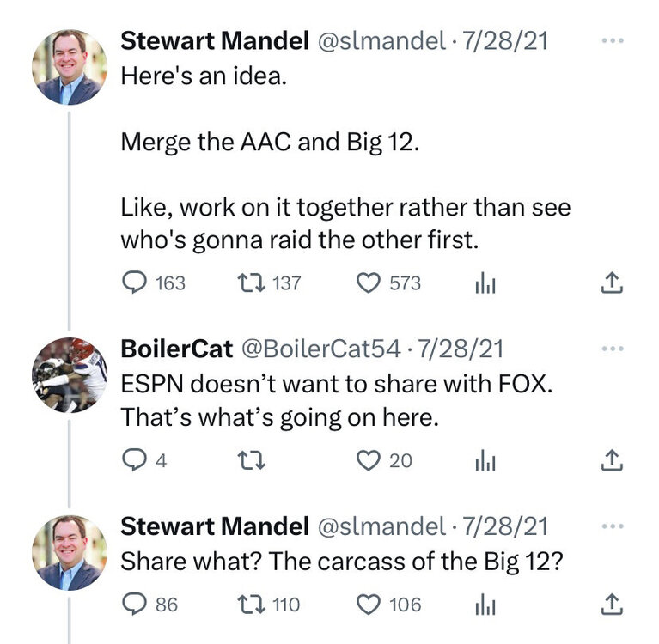
Task: Retweet BoilerCat's tweet about ESPN and FOX
Action: [250, 460]
